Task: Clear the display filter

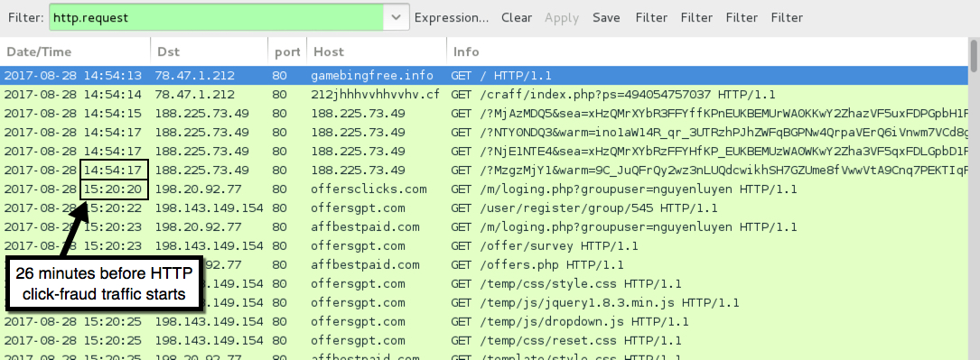Action: pyautogui.click(x=517, y=18)
